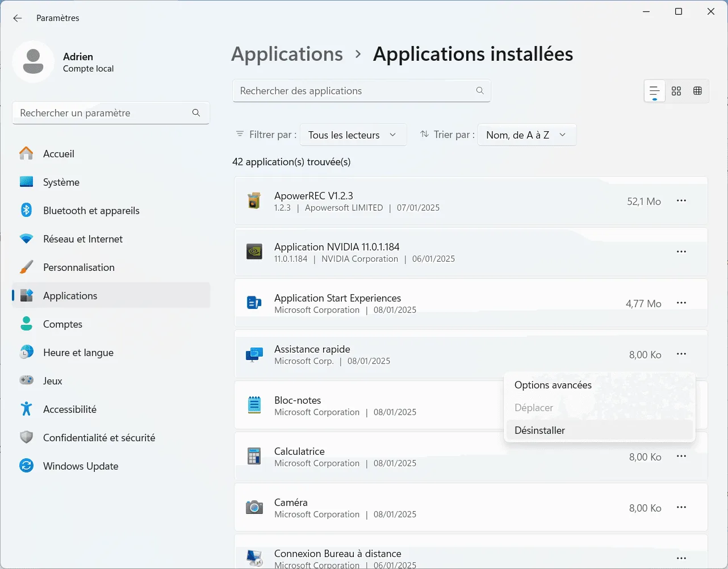This screenshot has height=569, width=728.
Task: Click the Caméra app icon
Action: pyautogui.click(x=254, y=508)
